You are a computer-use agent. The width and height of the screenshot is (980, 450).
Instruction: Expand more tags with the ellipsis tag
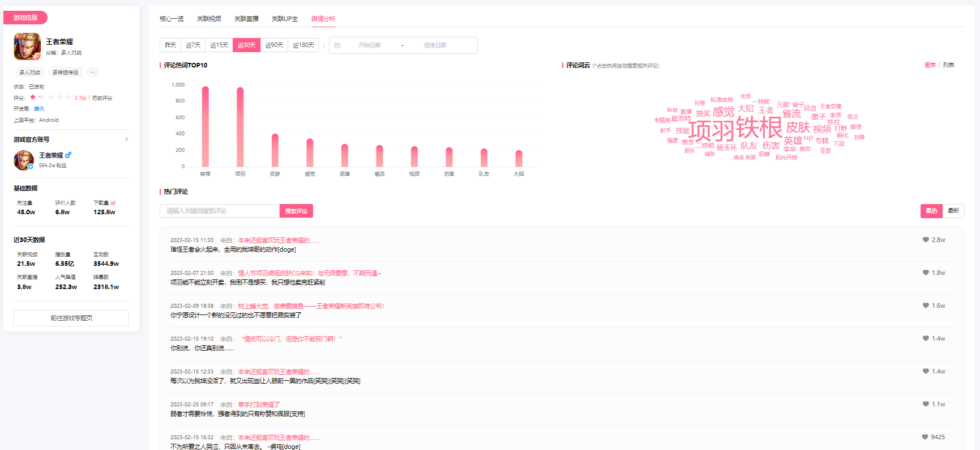coord(93,72)
